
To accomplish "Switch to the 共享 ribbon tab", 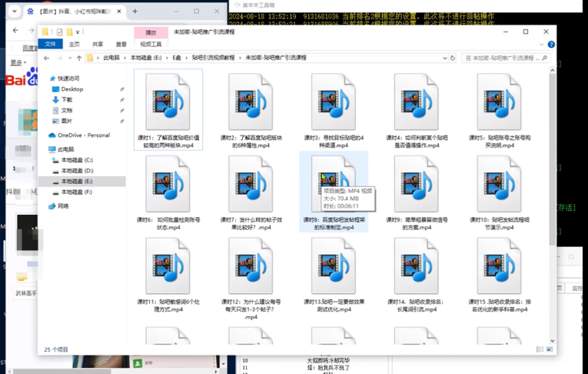I will (98, 45).
